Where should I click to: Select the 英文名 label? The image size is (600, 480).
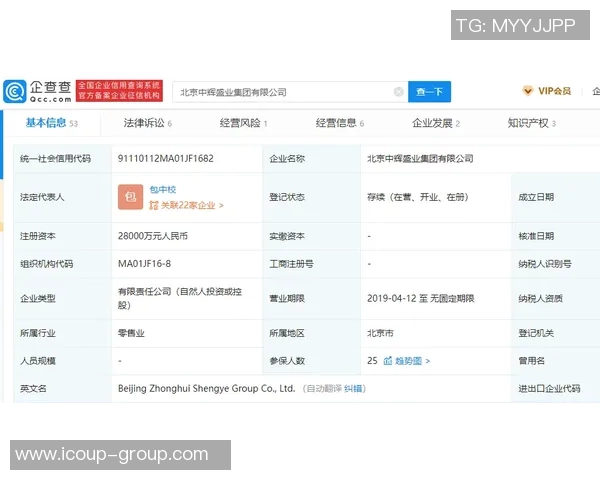point(33,389)
